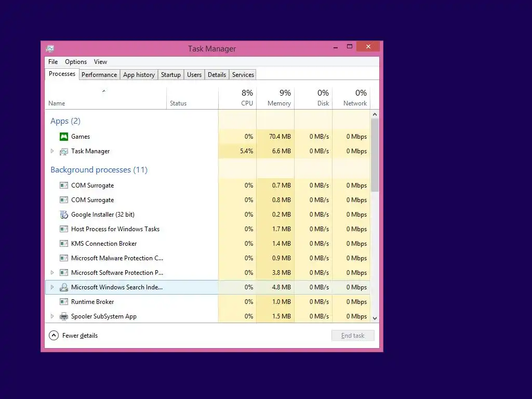Viewport: 532px width, 399px height.
Task: Click the 1.7 MB memory value
Action: [x=281, y=229]
